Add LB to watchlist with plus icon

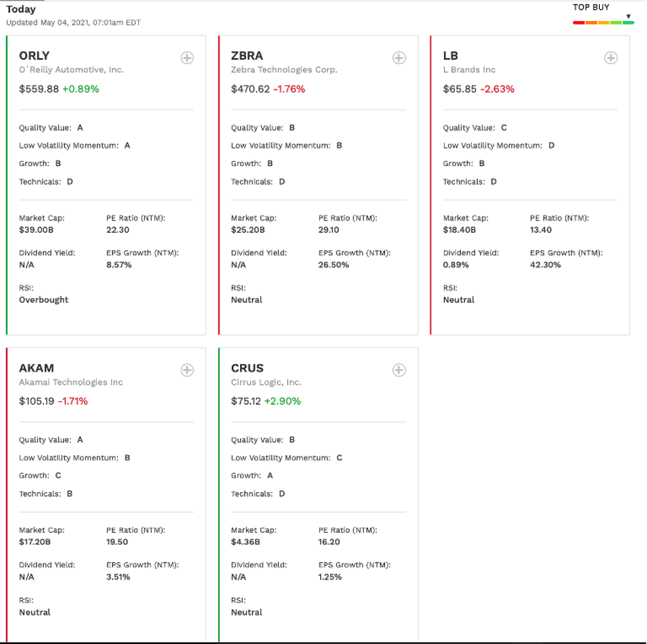tap(611, 58)
